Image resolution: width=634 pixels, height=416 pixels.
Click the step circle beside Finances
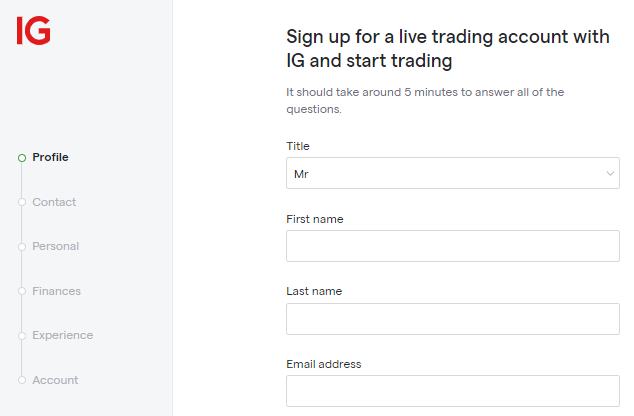coord(21,291)
